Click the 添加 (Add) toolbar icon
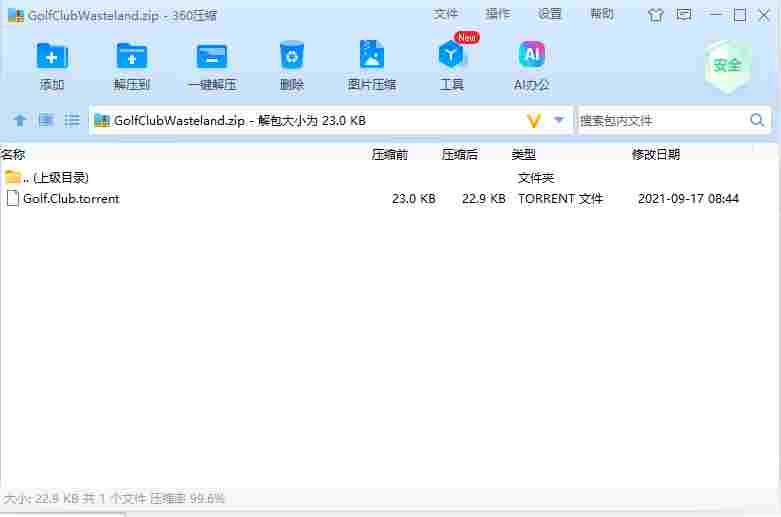This screenshot has height=517, width=781. pos(52,56)
